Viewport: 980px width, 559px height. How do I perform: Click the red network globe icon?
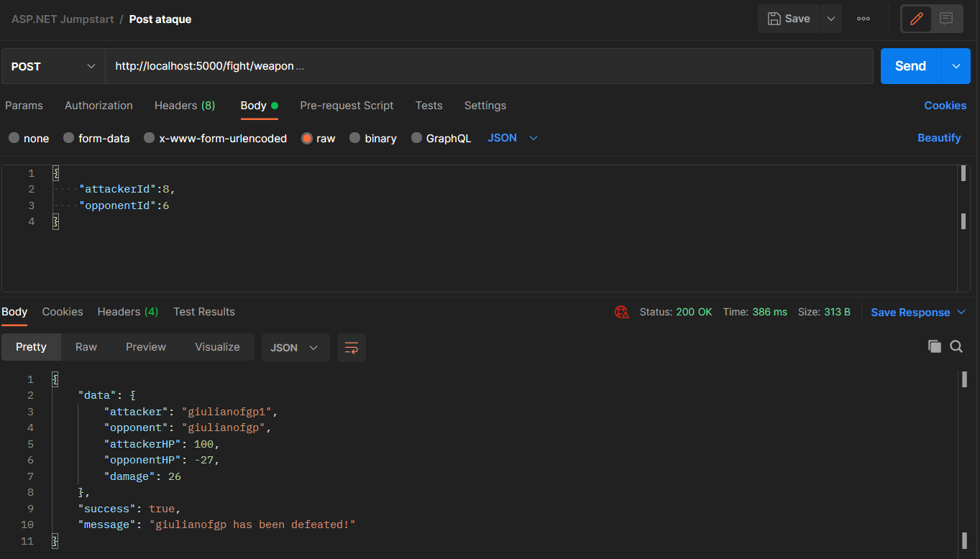pyautogui.click(x=621, y=312)
